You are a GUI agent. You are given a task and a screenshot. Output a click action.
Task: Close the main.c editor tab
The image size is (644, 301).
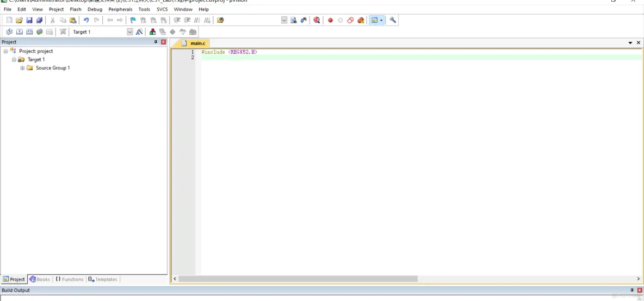tap(639, 42)
